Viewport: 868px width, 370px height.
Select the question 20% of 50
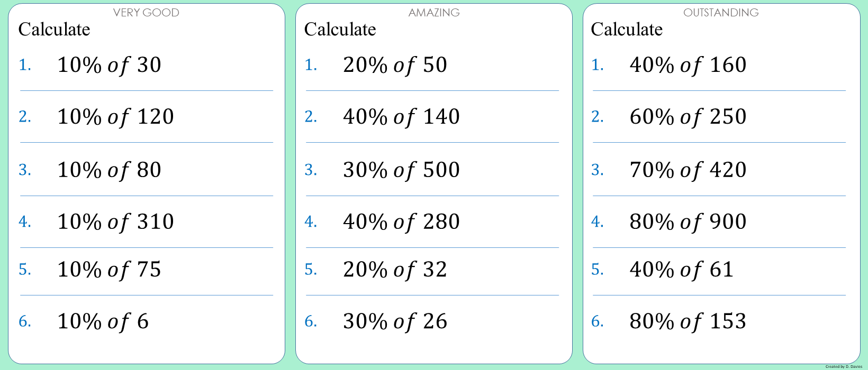point(395,65)
